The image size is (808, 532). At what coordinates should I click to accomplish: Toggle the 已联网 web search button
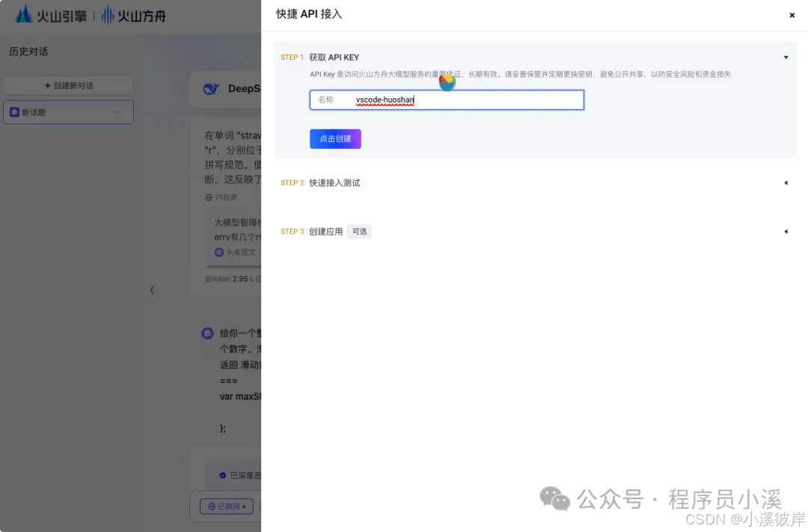(226, 507)
